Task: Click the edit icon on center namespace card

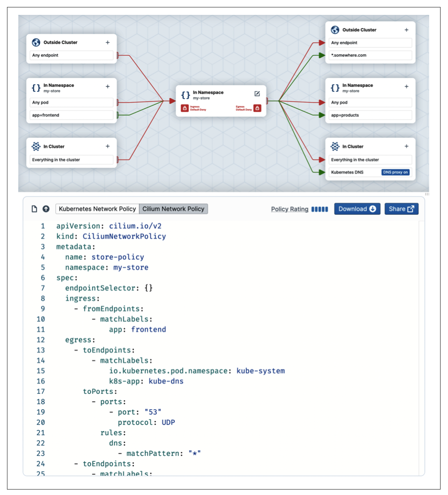Action: coord(257,94)
